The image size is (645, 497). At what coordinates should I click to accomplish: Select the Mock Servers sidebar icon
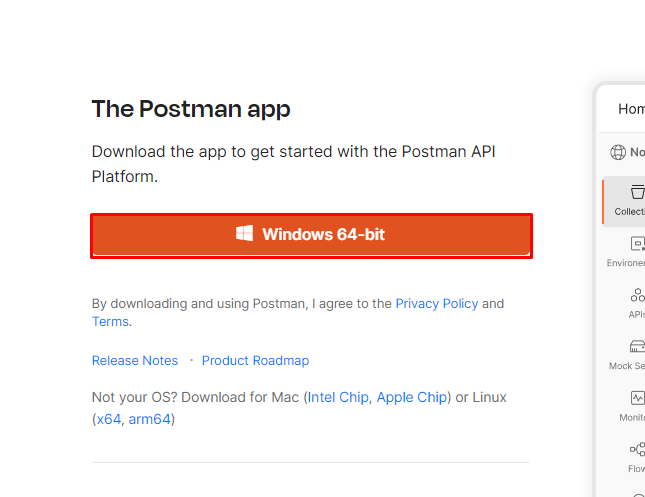coord(637,347)
